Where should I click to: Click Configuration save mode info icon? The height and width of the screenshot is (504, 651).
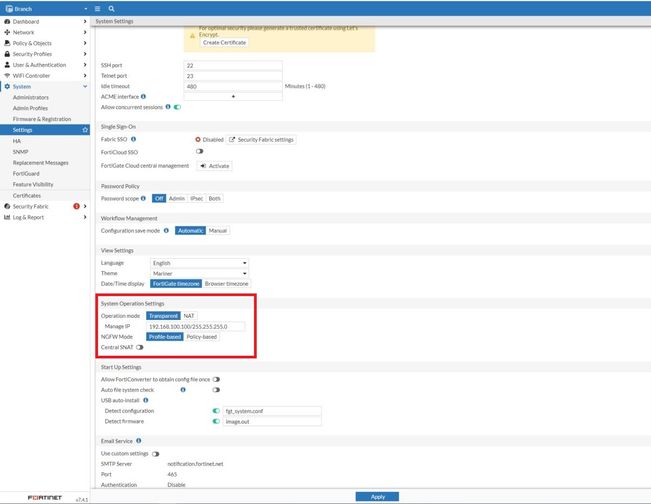[166, 230]
